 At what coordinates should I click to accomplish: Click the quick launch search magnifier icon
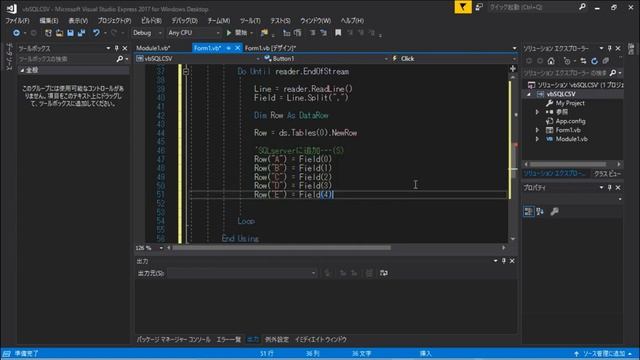click(582, 7)
